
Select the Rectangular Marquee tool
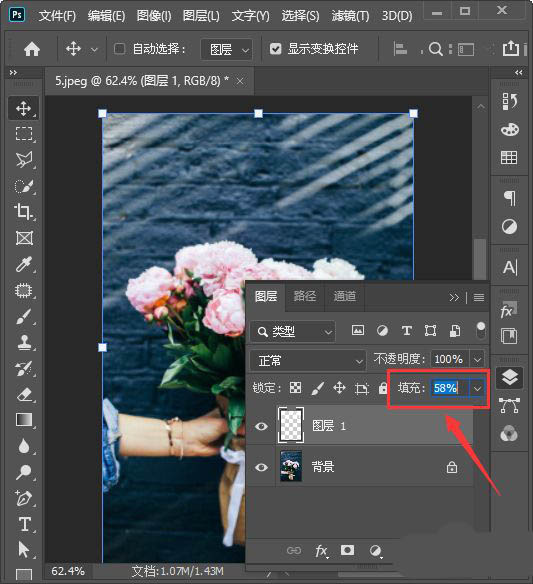pyautogui.click(x=24, y=134)
